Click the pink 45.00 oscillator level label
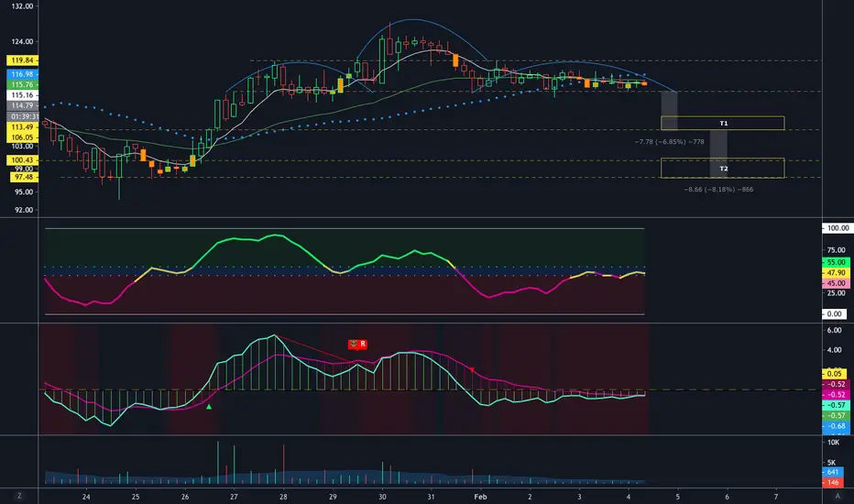Screen dimensions: 854x504 tap(836, 283)
